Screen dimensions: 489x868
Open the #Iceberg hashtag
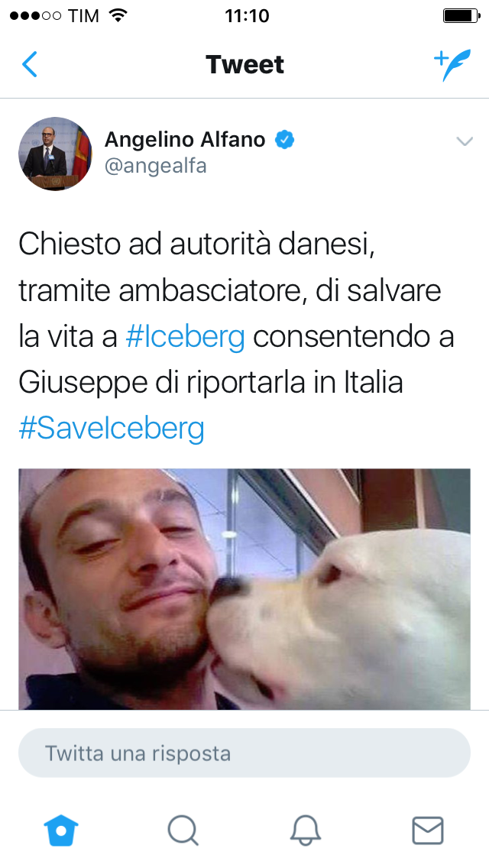[186, 336]
